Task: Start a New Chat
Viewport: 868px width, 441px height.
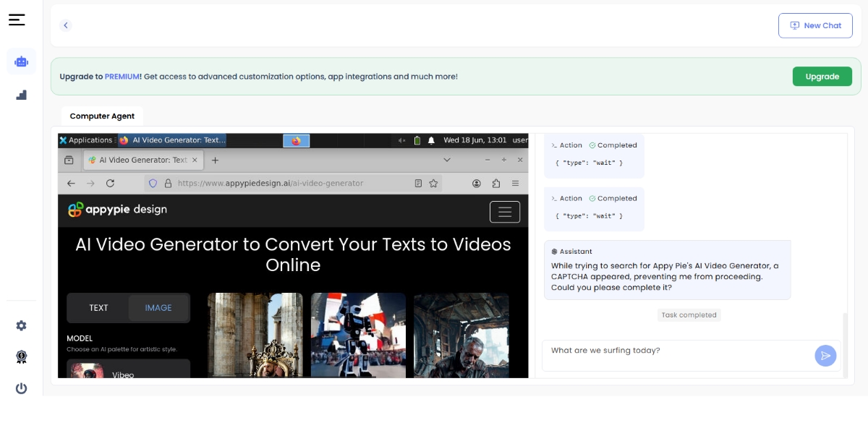Action: click(815, 25)
